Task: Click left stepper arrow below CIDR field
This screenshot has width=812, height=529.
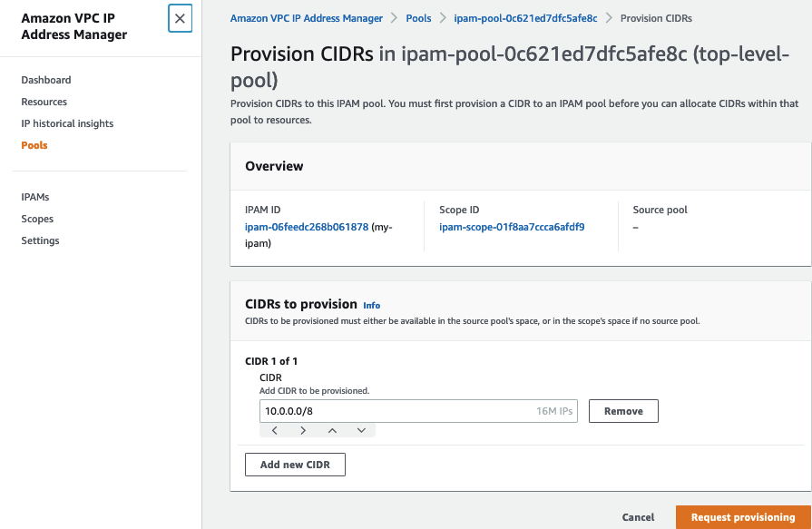Action: point(275,429)
